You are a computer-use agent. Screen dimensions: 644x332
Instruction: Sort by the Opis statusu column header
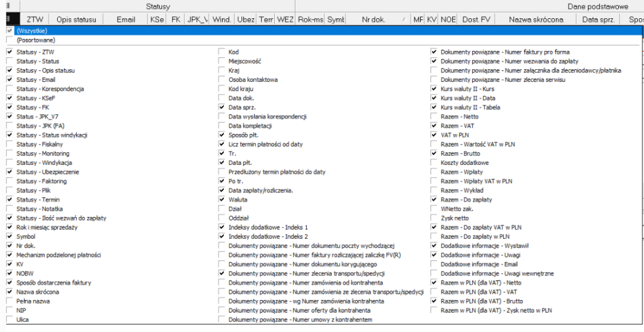[75, 19]
